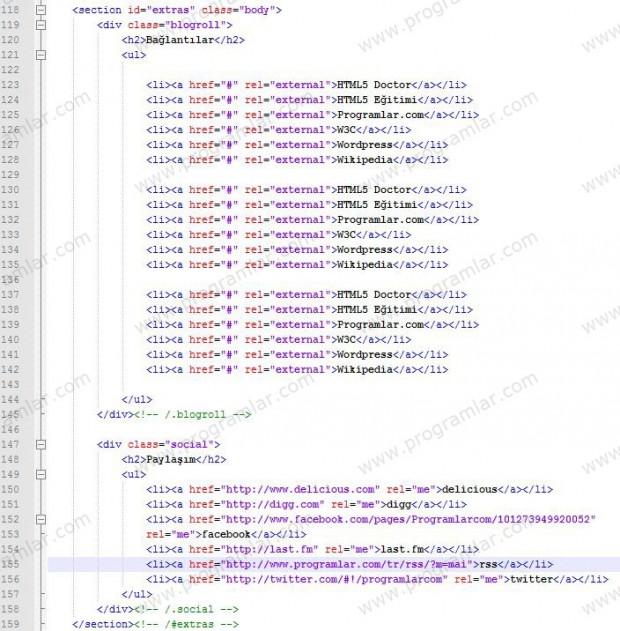This screenshot has width=620, height=631.
Task: Click Programlar.com on line 125
Action: coord(380,115)
